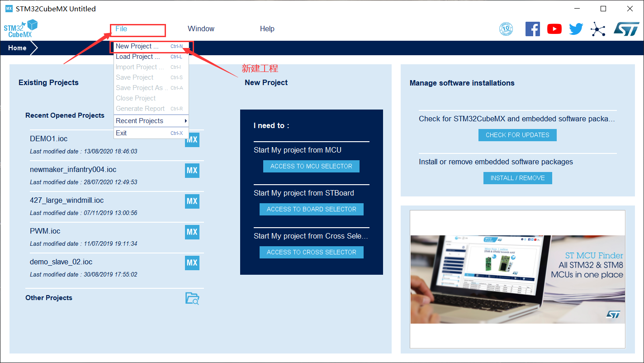Open the File menu

(121, 29)
